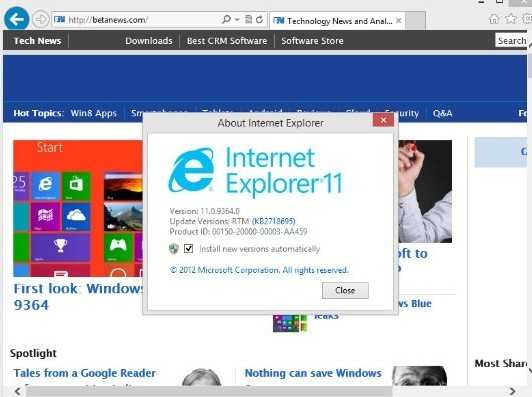Uncheck Install new versions automatically
Viewport: 532px width, 397px height.
coord(189,249)
